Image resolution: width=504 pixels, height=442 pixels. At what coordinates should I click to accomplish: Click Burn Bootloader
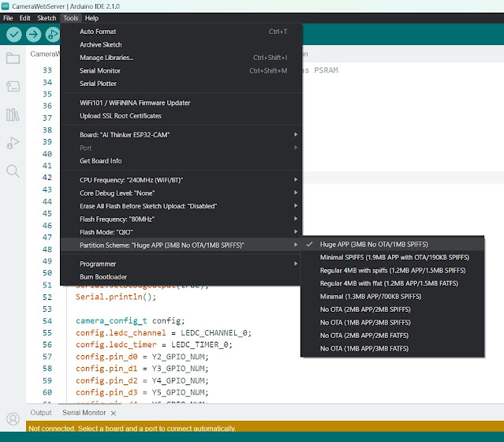coord(181,277)
